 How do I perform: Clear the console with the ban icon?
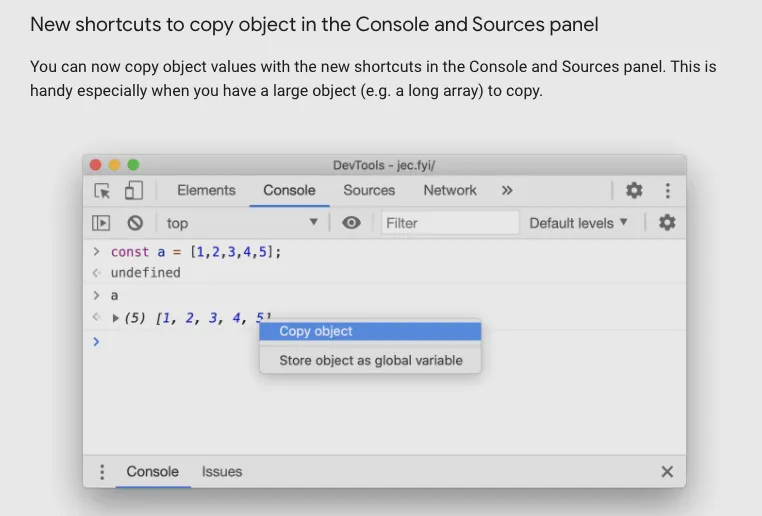coord(135,223)
